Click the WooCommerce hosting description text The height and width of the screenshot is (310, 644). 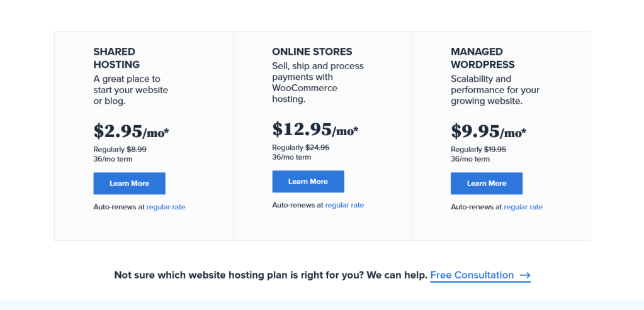tap(318, 82)
